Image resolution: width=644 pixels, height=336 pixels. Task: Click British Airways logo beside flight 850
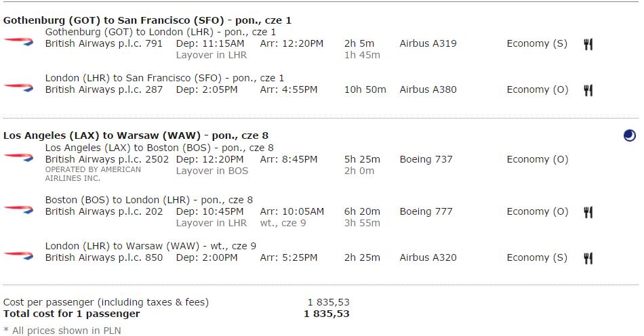tap(18, 255)
